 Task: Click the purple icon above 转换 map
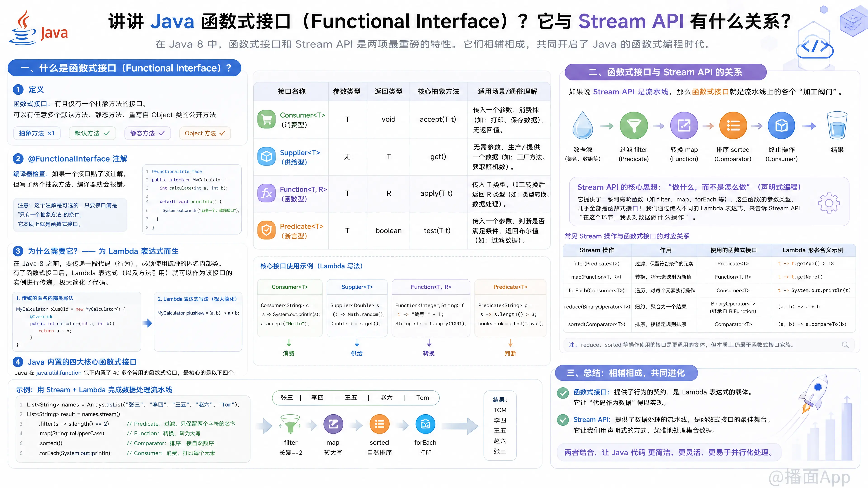[684, 125]
